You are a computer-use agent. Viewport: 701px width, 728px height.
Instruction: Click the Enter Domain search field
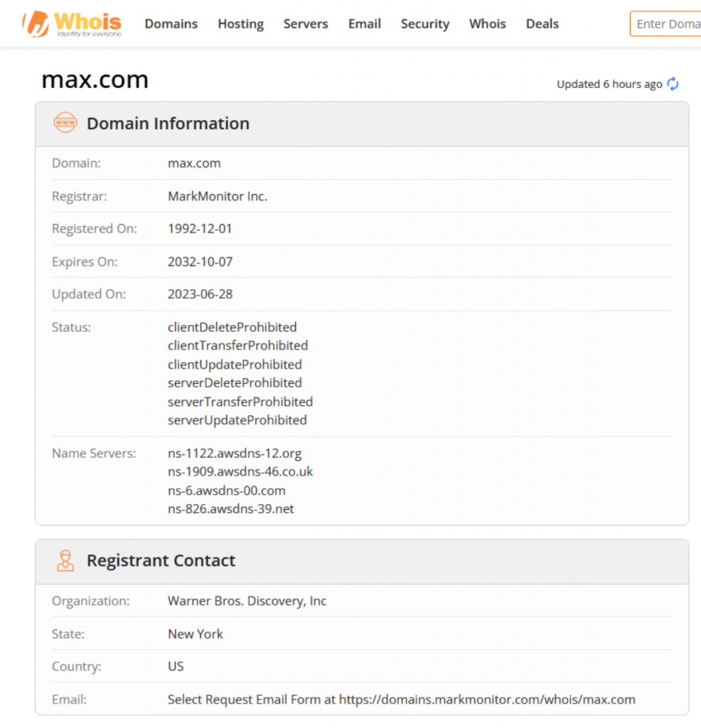(667, 24)
